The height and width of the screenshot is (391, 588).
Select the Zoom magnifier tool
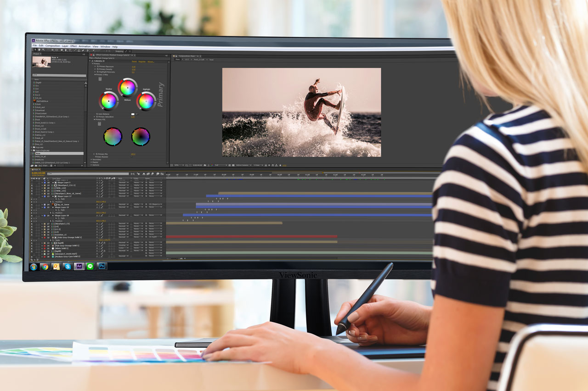tap(44, 50)
